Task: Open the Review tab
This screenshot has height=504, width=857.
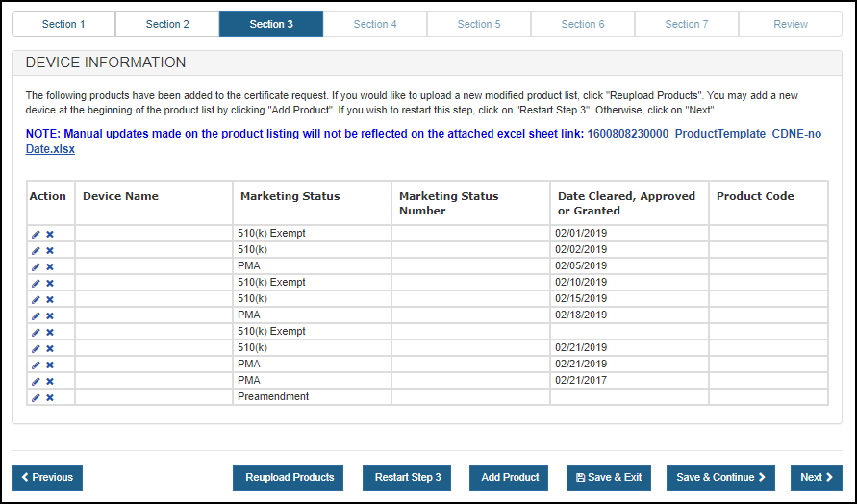Action: click(x=791, y=24)
